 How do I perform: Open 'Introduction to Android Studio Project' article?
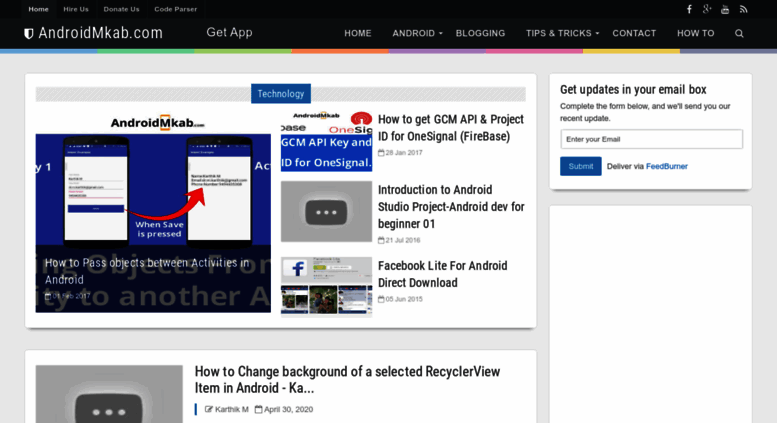[451, 207]
